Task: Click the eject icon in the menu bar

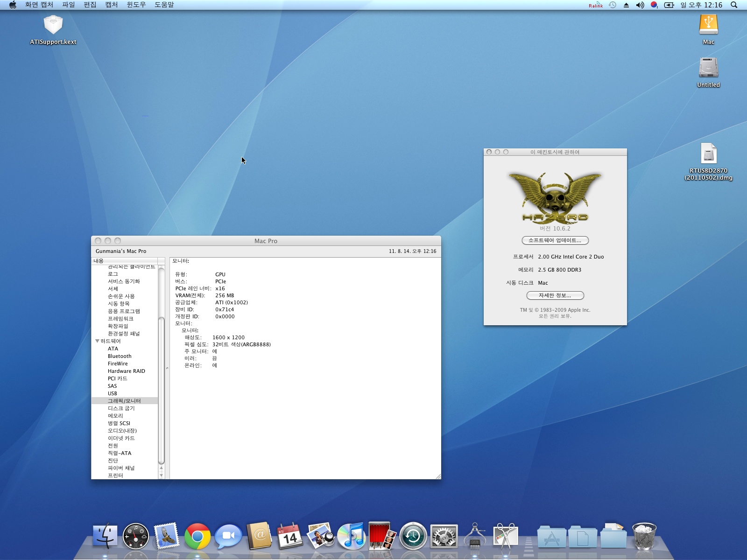Action: 626,5
